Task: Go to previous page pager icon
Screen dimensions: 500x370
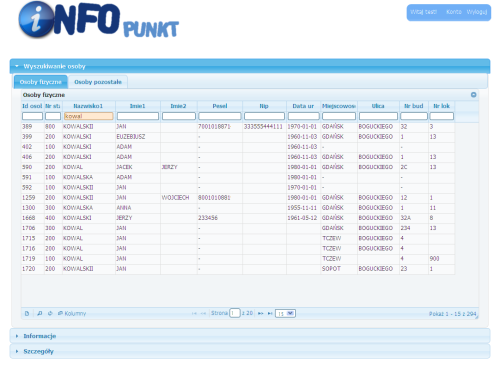Action: pyautogui.click(x=203, y=313)
